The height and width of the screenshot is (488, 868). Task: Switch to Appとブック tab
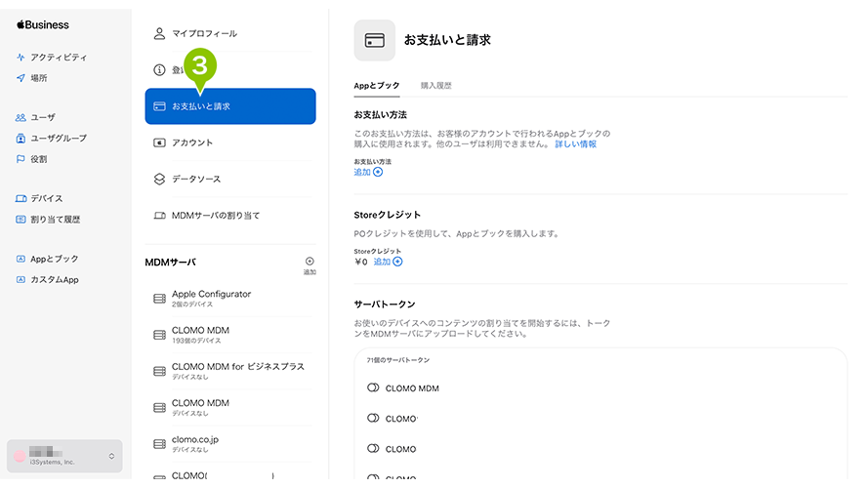(x=377, y=86)
